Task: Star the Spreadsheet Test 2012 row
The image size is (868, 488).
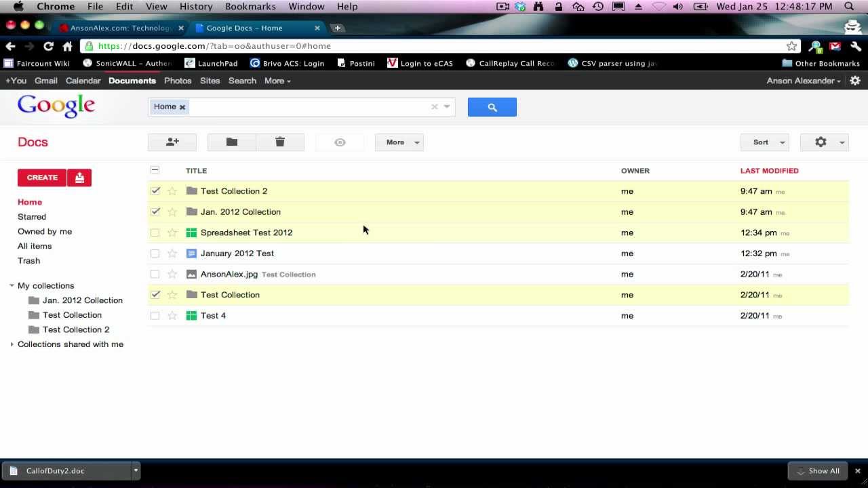Action: [172, 232]
